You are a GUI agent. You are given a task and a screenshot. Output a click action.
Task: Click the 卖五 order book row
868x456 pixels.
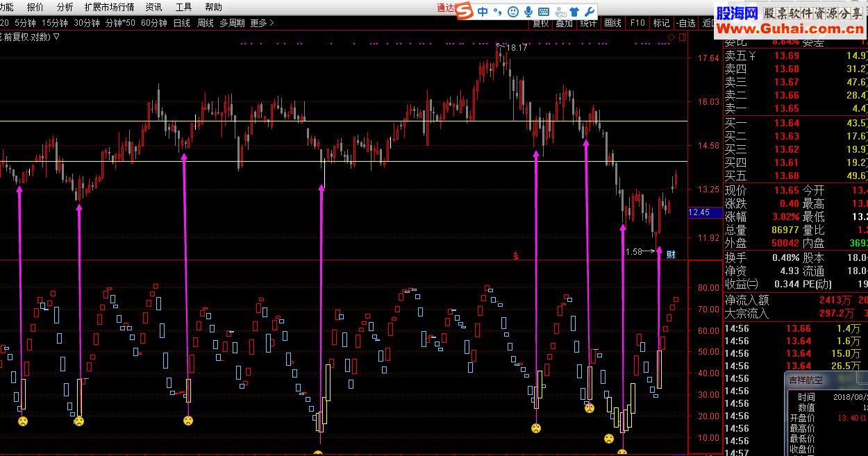(x=795, y=56)
